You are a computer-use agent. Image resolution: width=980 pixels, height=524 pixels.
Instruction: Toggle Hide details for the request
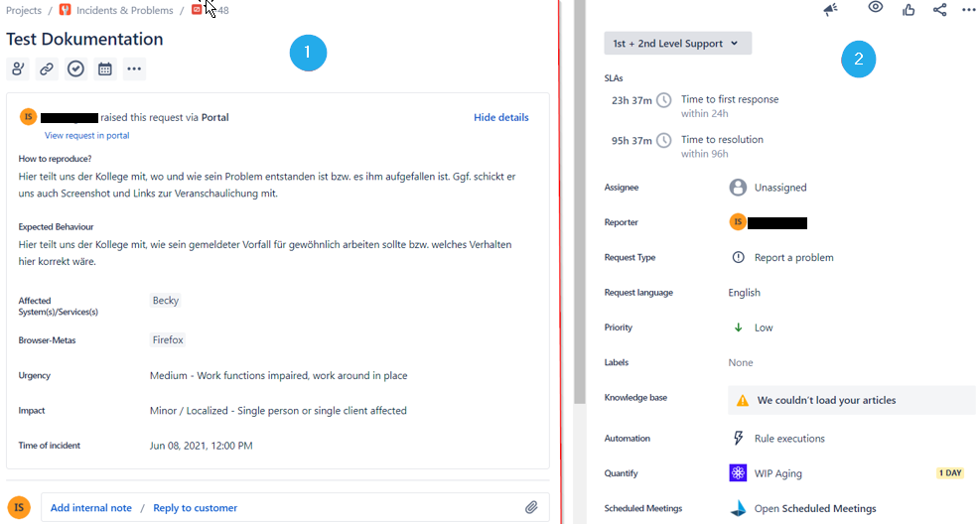tap(500, 117)
